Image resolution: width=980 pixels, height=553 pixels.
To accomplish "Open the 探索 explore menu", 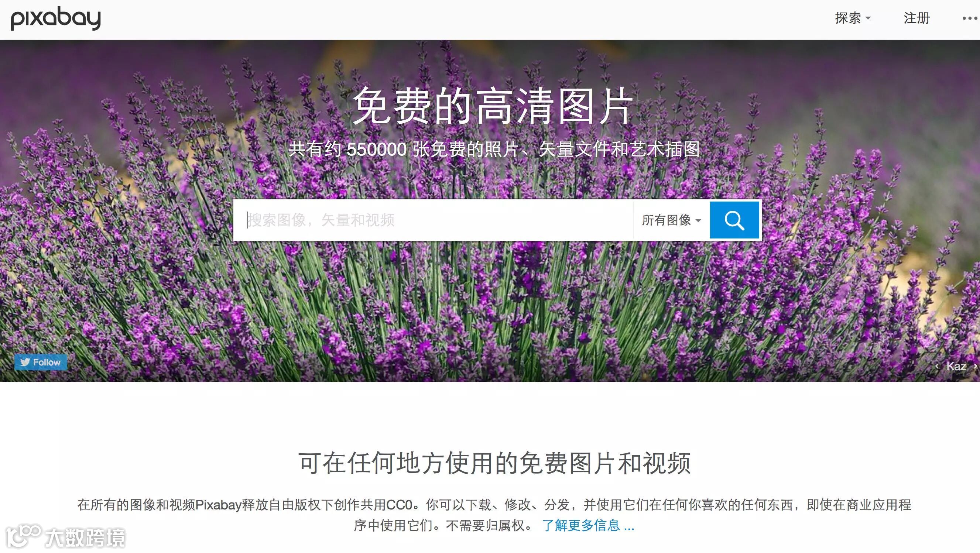I will coord(848,18).
